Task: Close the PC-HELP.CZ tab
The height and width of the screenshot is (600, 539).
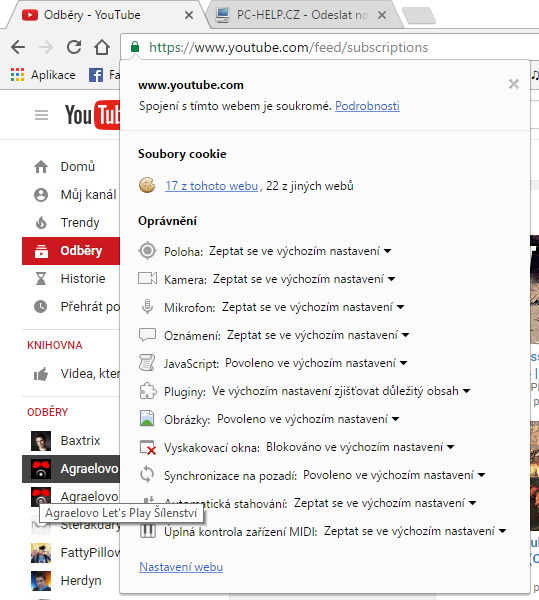Action: (x=382, y=15)
